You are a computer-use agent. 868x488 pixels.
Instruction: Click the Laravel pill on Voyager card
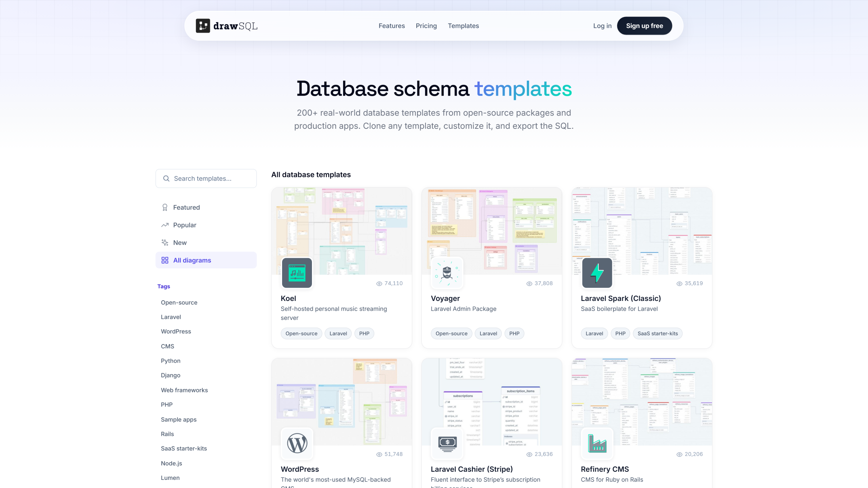[488, 333]
